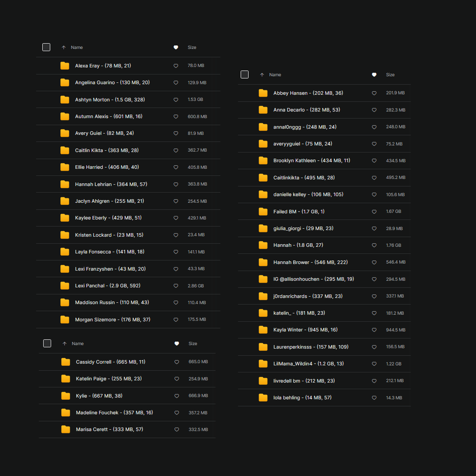This screenshot has height=476, width=476.
Task: Open the Failed BM folder name
Action: point(298,212)
